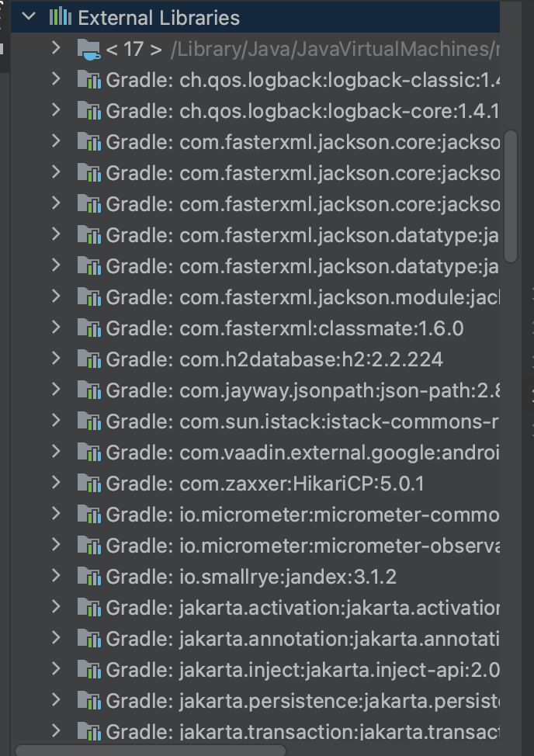Expand the jakarta.annotation library node

point(56,637)
